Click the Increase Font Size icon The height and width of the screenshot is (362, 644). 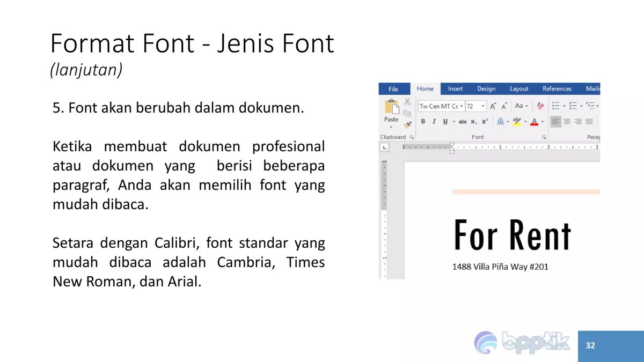[x=493, y=106]
